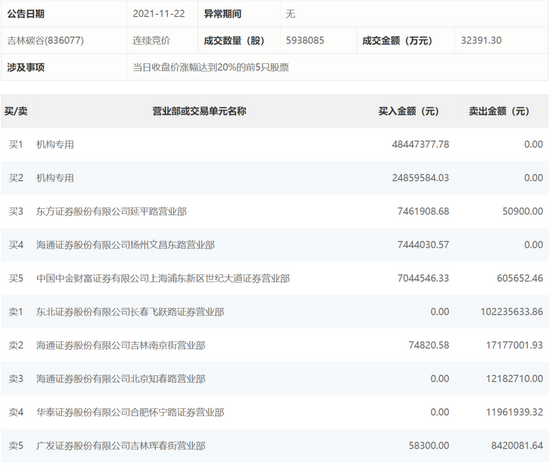Image resolution: width=550 pixels, height=466 pixels.
Task: Click the 成交数量 value 5938085
Action: click(305, 40)
